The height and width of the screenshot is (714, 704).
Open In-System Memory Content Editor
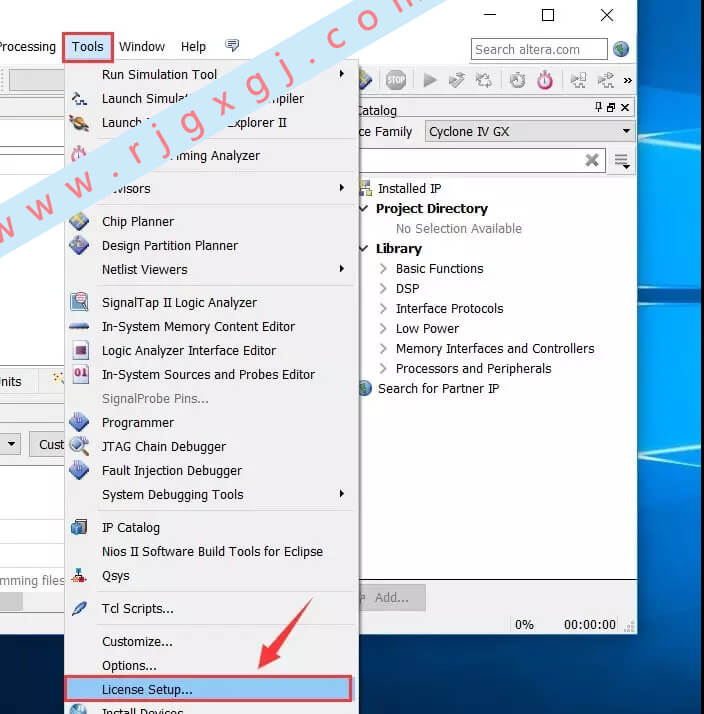click(212, 327)
